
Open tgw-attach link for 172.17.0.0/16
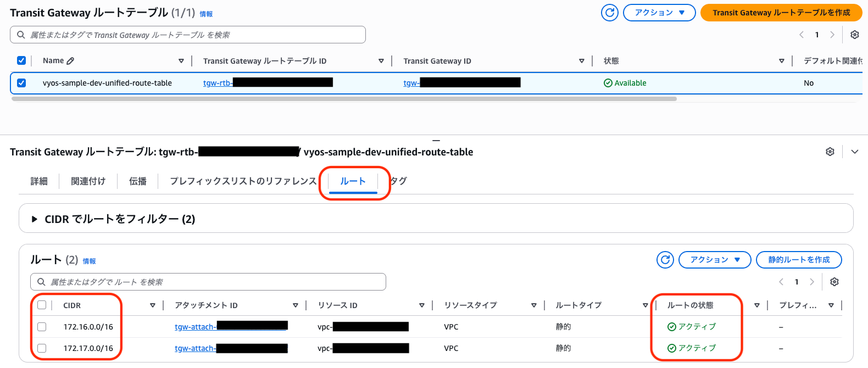196,348
